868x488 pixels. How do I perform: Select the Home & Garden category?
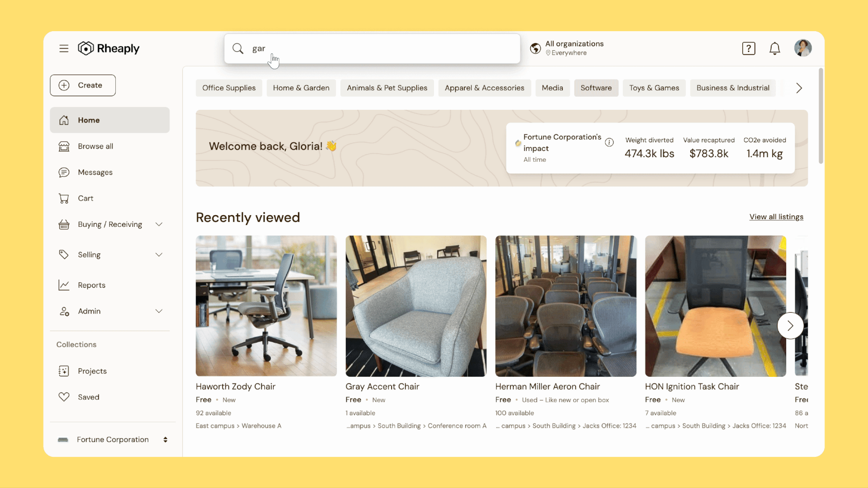(x=301, y=88)
